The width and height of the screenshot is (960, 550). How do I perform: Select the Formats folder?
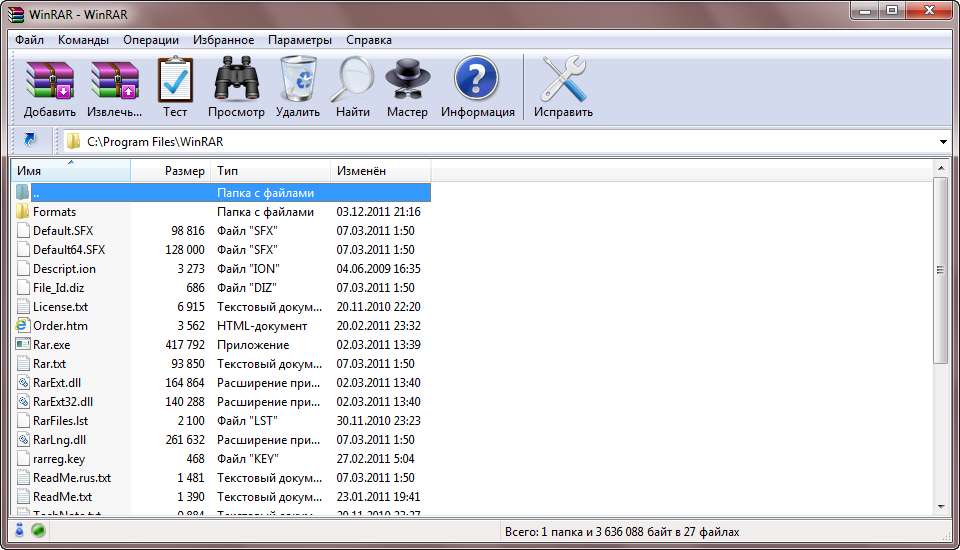(x=54, y=212)
